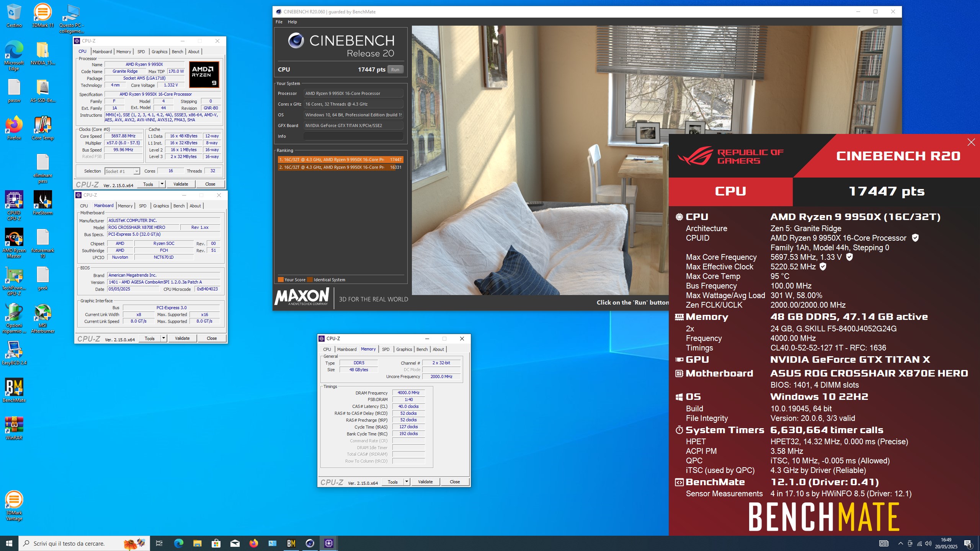The width and height of the screenshot is (980, 551).
Task: Launch CPUID CPU-Z desktop shortcut
Action: tap(14, 205)
